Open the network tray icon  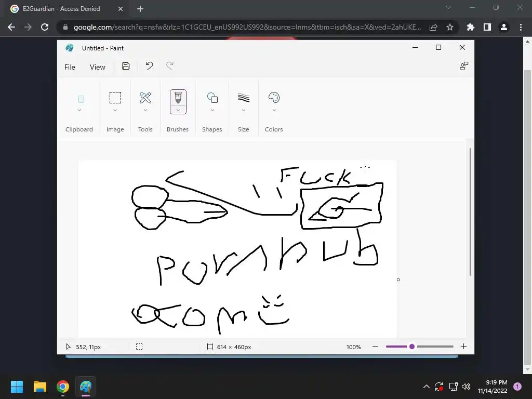click(x=453, y=387)
